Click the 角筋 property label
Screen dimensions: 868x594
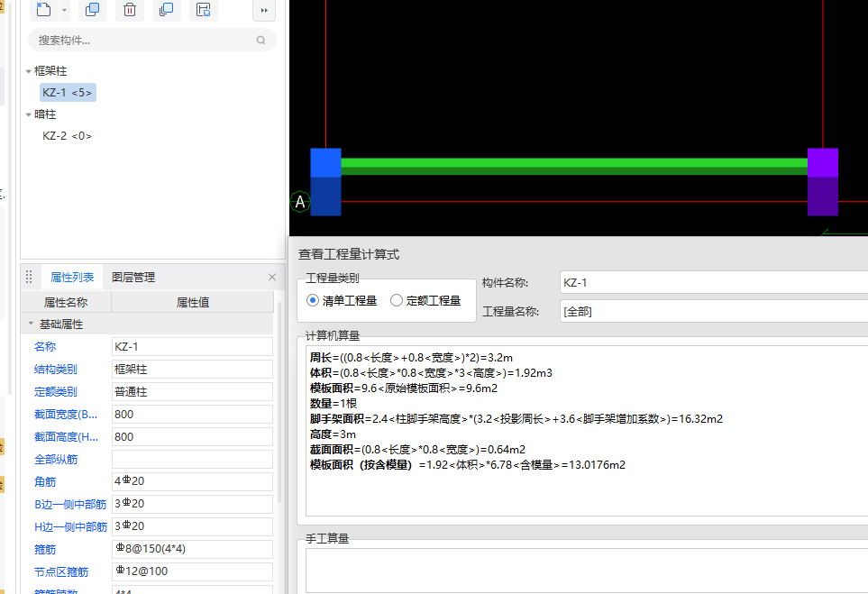coord(45,481)
